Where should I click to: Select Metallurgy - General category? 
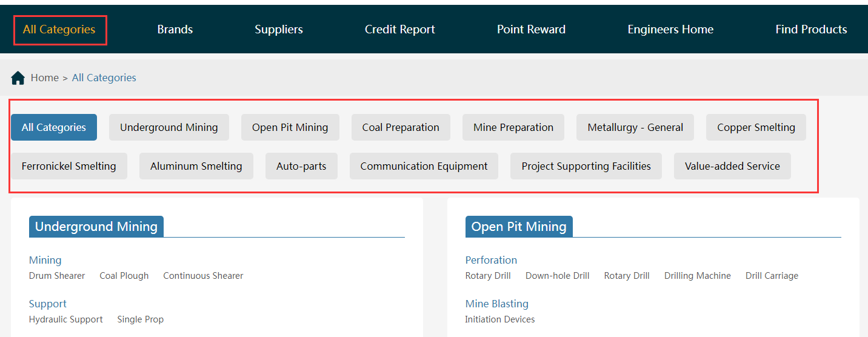pyautogui.click(x=635, y=127)
